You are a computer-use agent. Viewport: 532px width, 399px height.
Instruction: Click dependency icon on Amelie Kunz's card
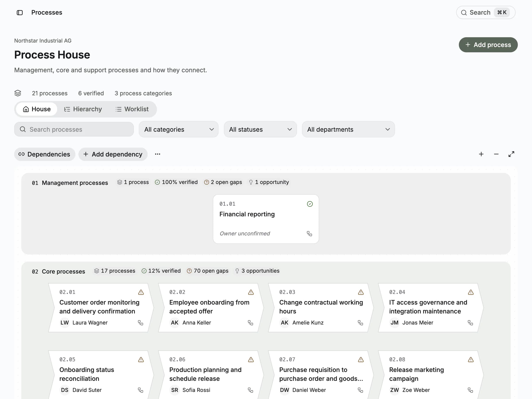click(360, 323)
